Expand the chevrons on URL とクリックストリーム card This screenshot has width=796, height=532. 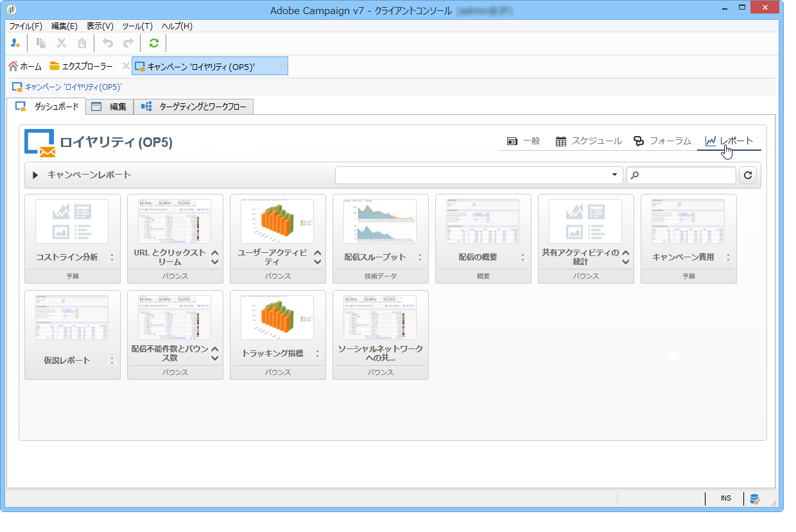point(215,257)
